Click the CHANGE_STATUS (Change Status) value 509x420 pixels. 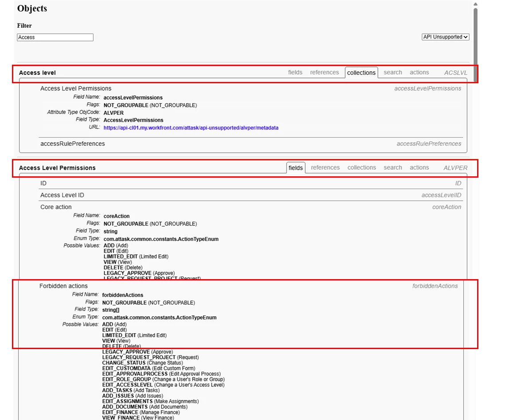click(143, 362)
